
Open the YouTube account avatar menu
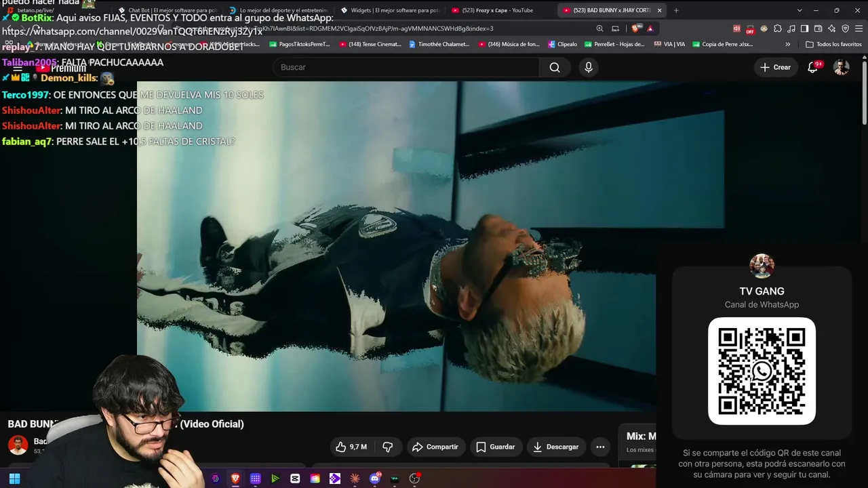842,67
